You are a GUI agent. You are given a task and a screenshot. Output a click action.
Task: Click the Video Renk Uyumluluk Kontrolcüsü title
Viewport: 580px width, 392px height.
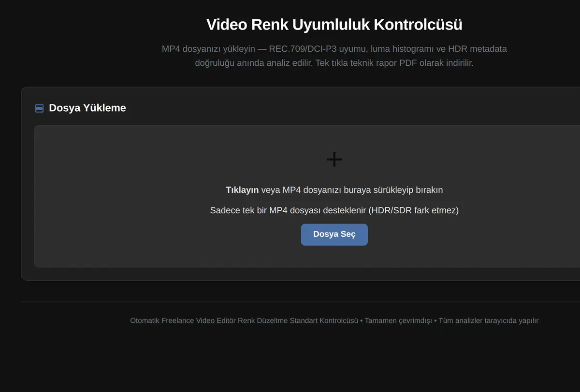coord(334,25)
